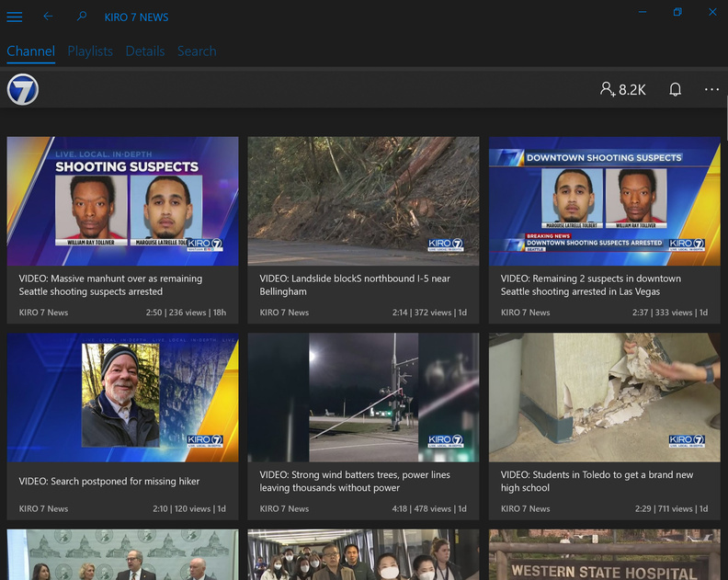Click '2:50 | 236 views | 18h' stats

click(186, 313)
